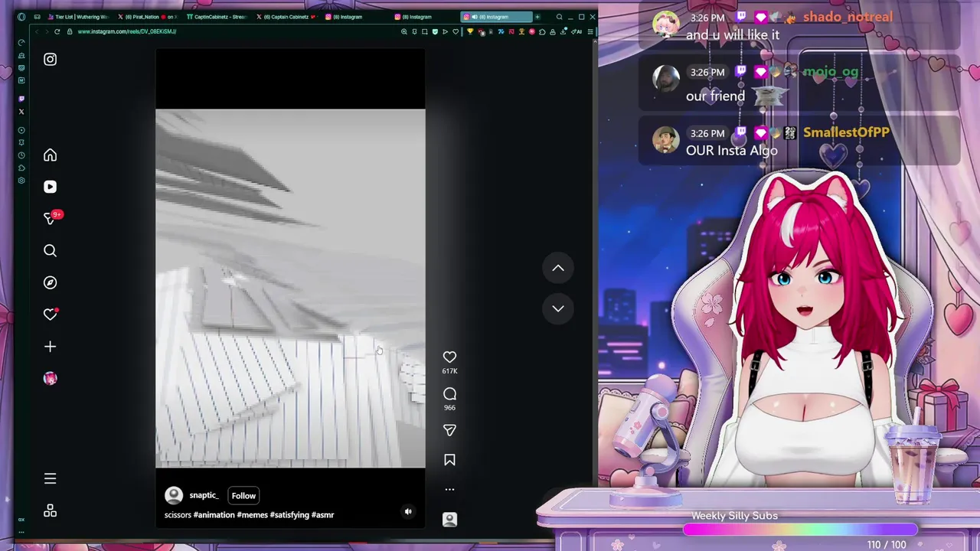Viewport: 980px width, 551px height.
Task: Click the Weekly Silly Subs progress bar
Action: [800, 529]
